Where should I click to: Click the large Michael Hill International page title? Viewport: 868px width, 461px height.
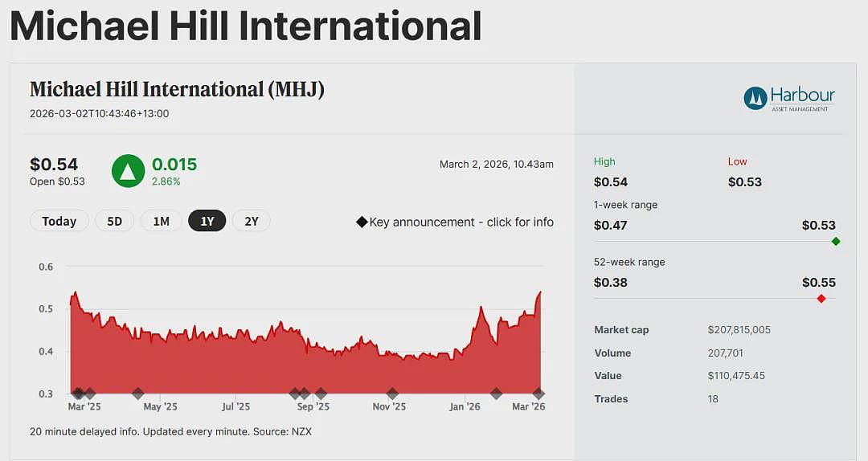tap(246, 26)
